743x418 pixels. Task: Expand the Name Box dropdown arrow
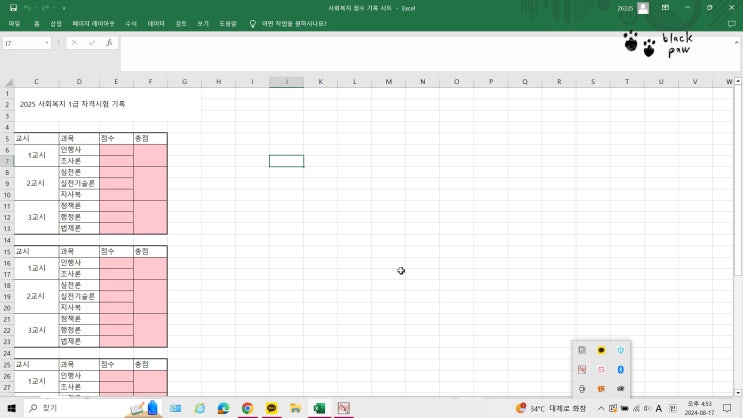tap(47, 43)
